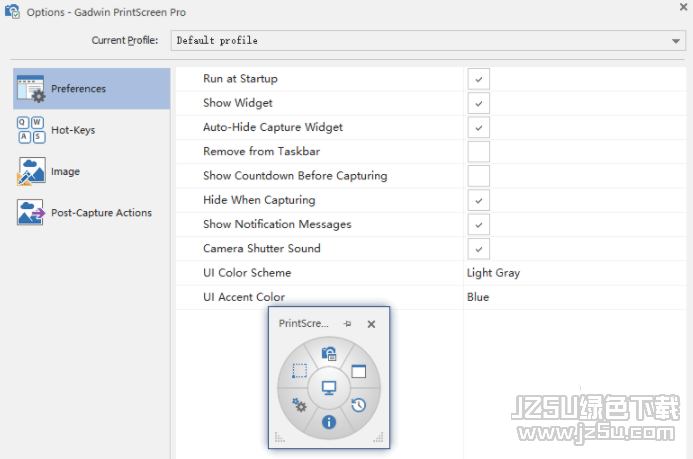Uncheck the Show Widget checkbox
693x459 pixels.
tap(479, 103)
